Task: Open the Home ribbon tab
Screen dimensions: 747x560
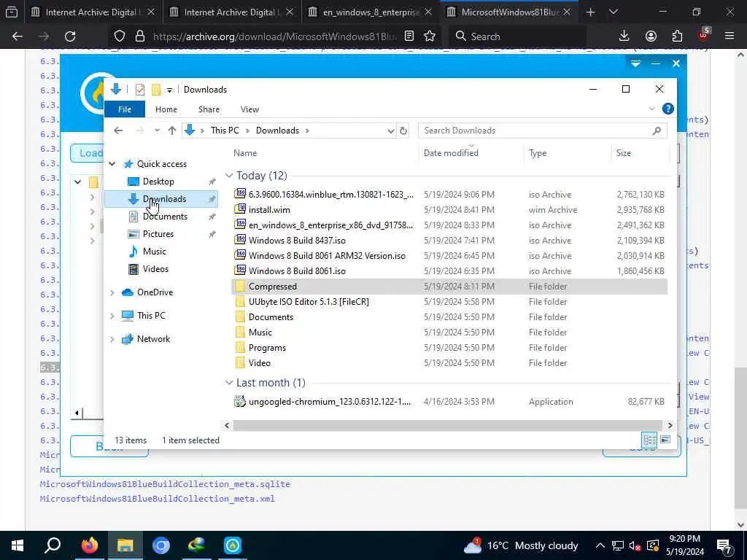Action: [166, 109]
